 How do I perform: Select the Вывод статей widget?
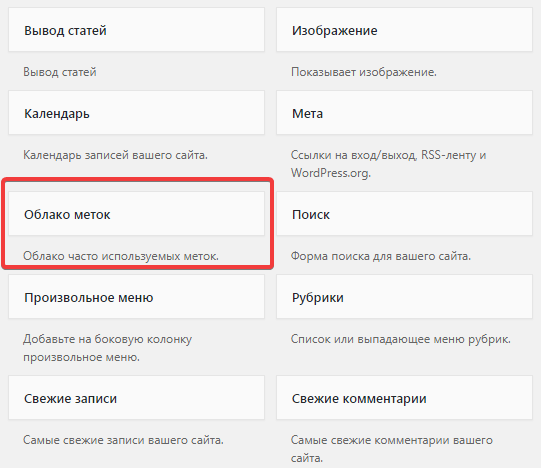[x=136, y=30]
